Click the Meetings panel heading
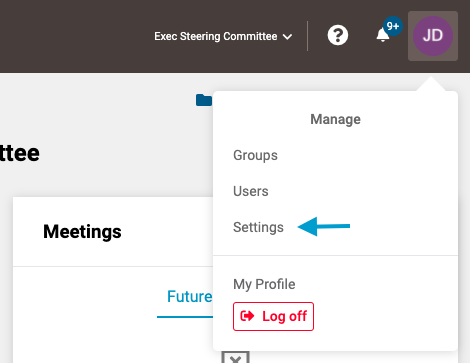Viewport: 470px width, 363px height. point(82,231)
